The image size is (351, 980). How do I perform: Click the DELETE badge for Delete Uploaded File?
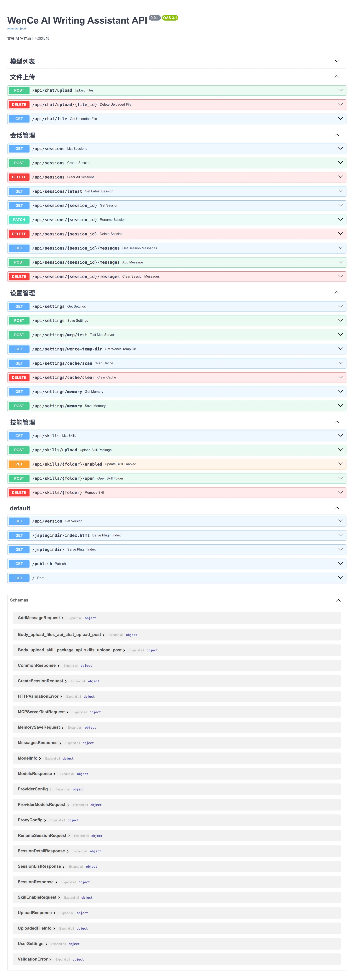tap(19, 105)
